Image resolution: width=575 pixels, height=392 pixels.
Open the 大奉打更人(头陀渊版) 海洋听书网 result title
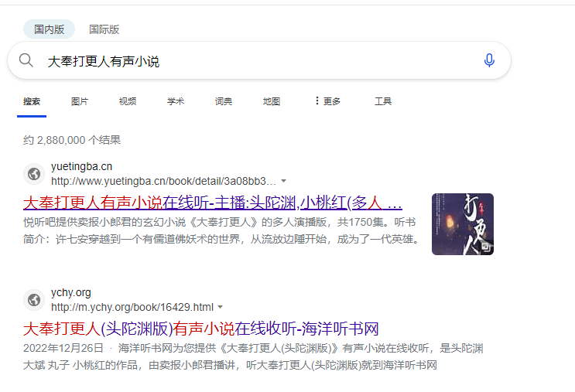(x=201, y=329)
